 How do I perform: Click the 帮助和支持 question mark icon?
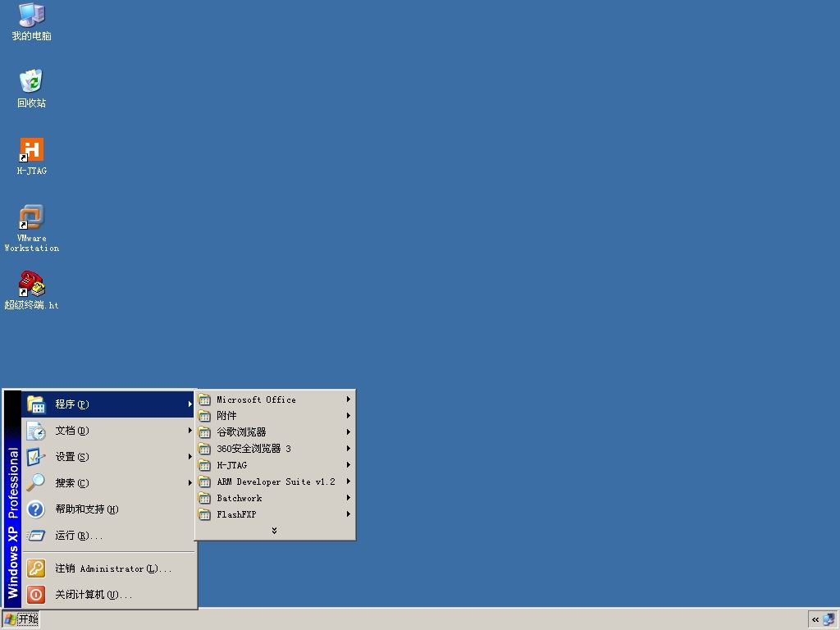click(x=36, y=509)
